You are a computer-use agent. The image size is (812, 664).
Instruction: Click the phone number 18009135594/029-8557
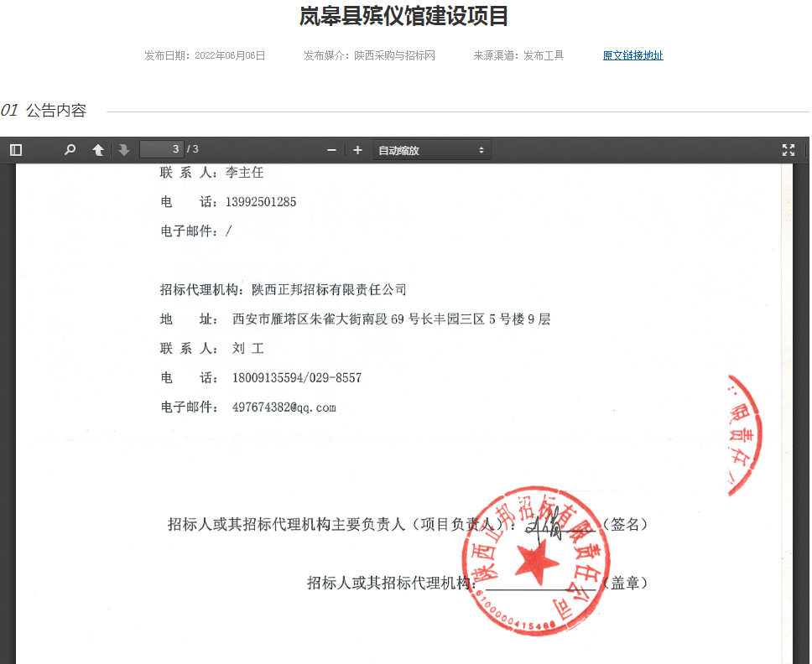pos(297,378)
